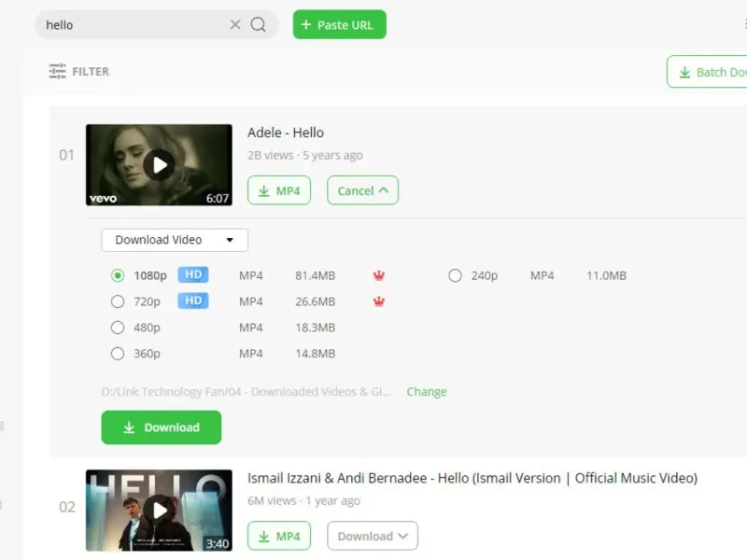
Task: Open the Batch Download button
Action: pos(707,72)
